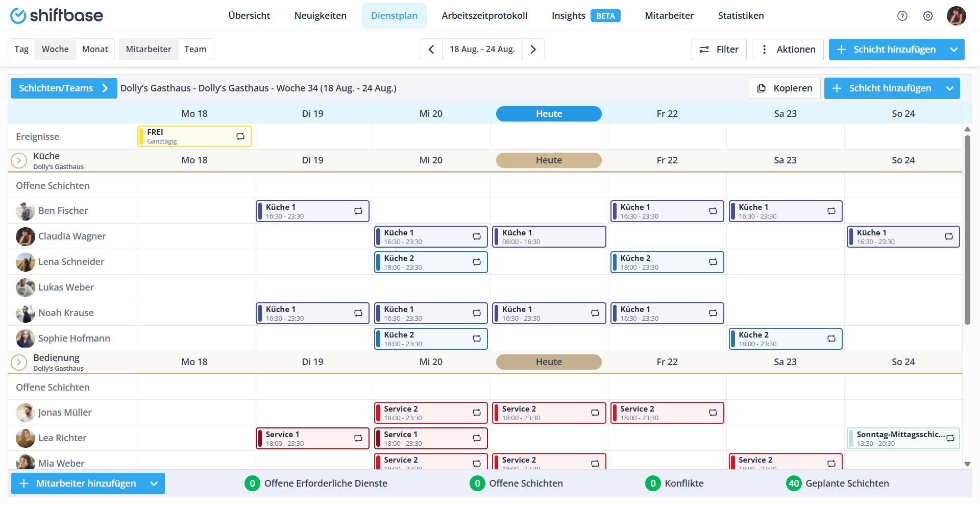
Task: Click the vertical scrollbar thumb
Action: pyautogui.click(x=967, y=230)
